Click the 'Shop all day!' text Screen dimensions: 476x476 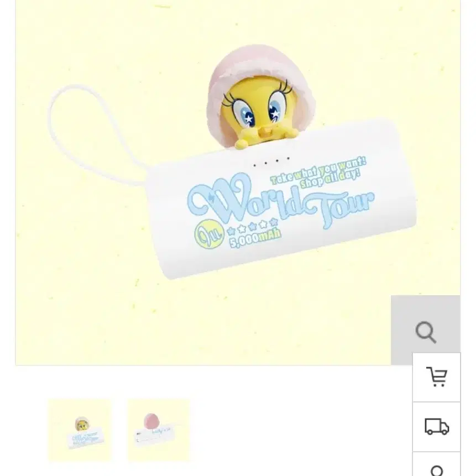329,180
